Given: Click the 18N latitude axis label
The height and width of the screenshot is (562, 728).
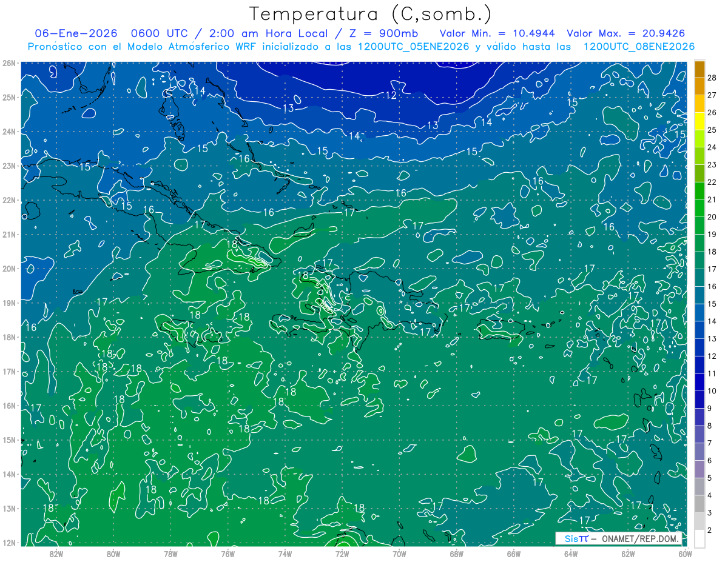Looking at the screenshot, I should pyautogui.click(x=8, y=337).
